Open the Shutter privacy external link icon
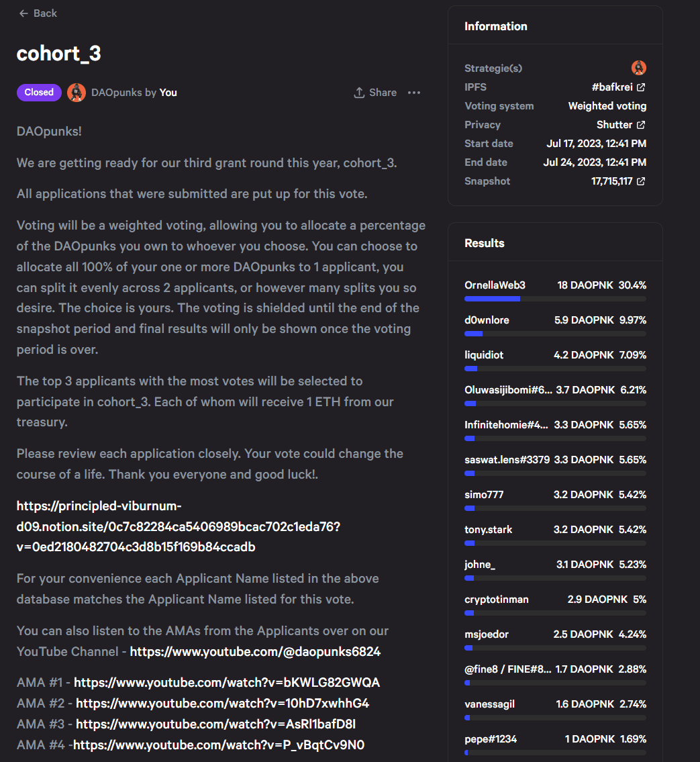Screen dimensions: 700x762 coord(641,125)
